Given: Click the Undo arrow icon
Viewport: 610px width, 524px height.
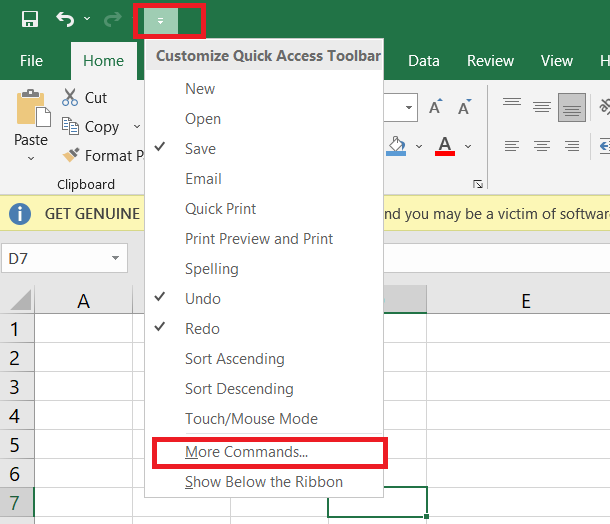Looking at the screenshot, I should 65,19.
